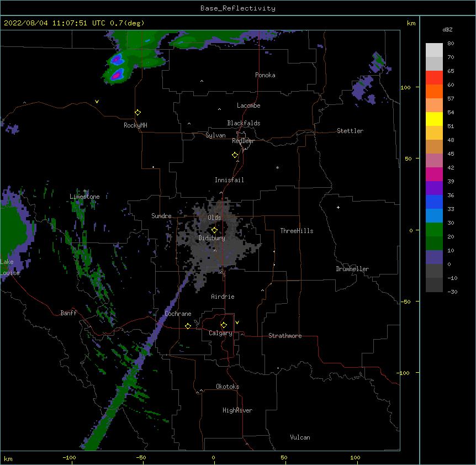Click the white asterisk east of Innisfail
The image size is (476, 465).
point(277,167)
